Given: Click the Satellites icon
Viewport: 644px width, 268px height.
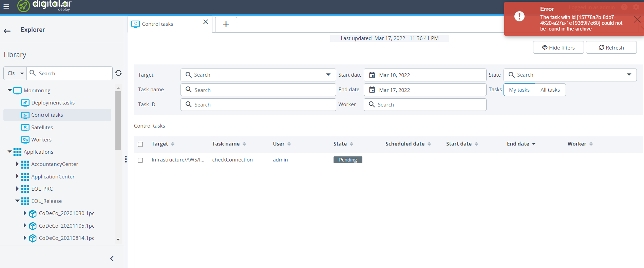Looking at the screenshot, I should pyautogui.click(x=25, y=128).
